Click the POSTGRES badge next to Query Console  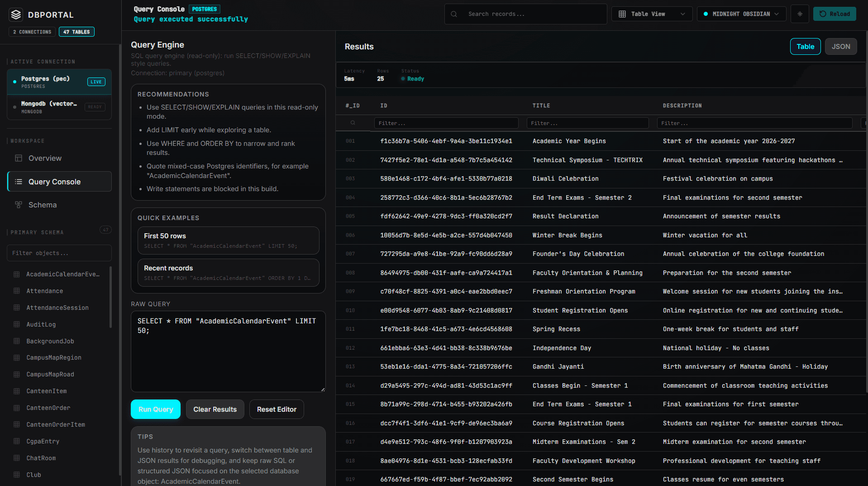204,9
